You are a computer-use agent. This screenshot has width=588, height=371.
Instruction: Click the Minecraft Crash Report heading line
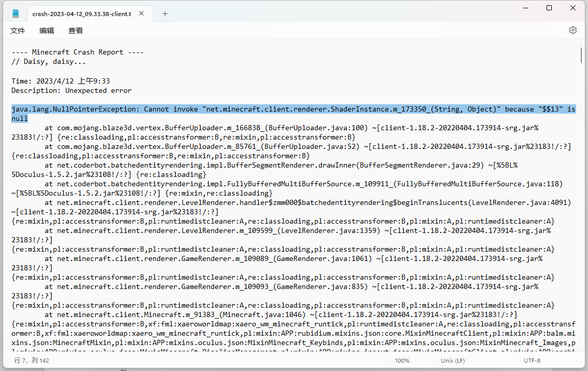tap(78, 52)
